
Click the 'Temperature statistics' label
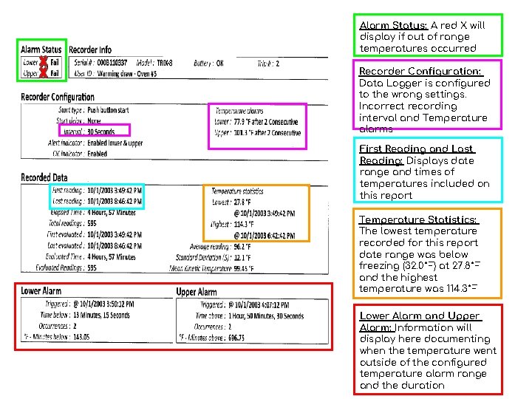tap(237, 191)
